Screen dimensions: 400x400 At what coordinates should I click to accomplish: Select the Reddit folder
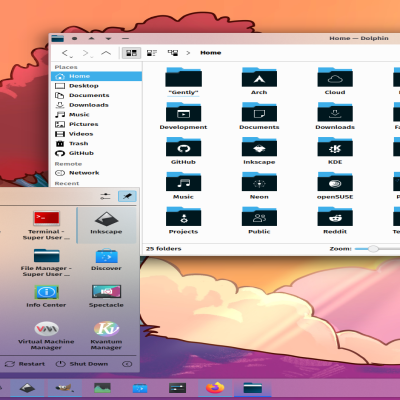(x=335, y=221)
